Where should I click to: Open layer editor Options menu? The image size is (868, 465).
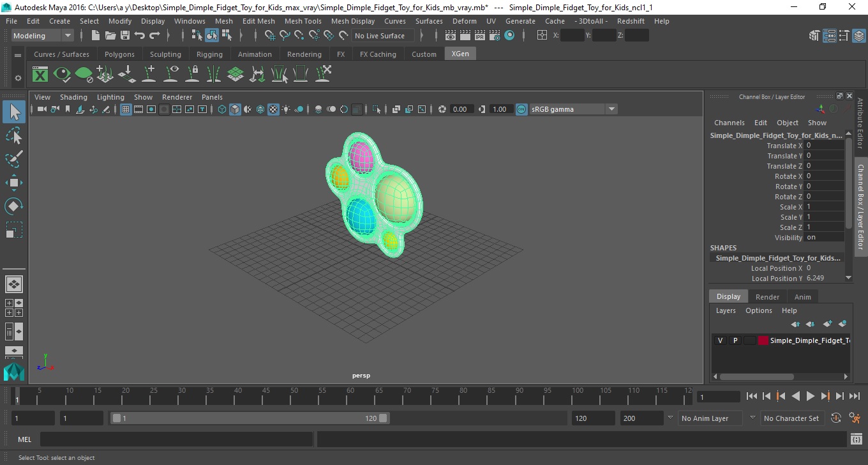(758, 310)
